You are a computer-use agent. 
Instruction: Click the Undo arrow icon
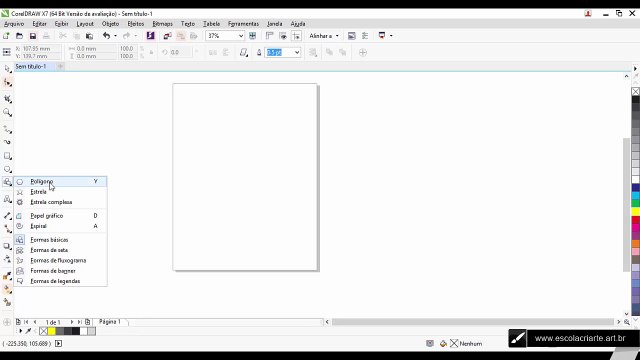[106, 36]
